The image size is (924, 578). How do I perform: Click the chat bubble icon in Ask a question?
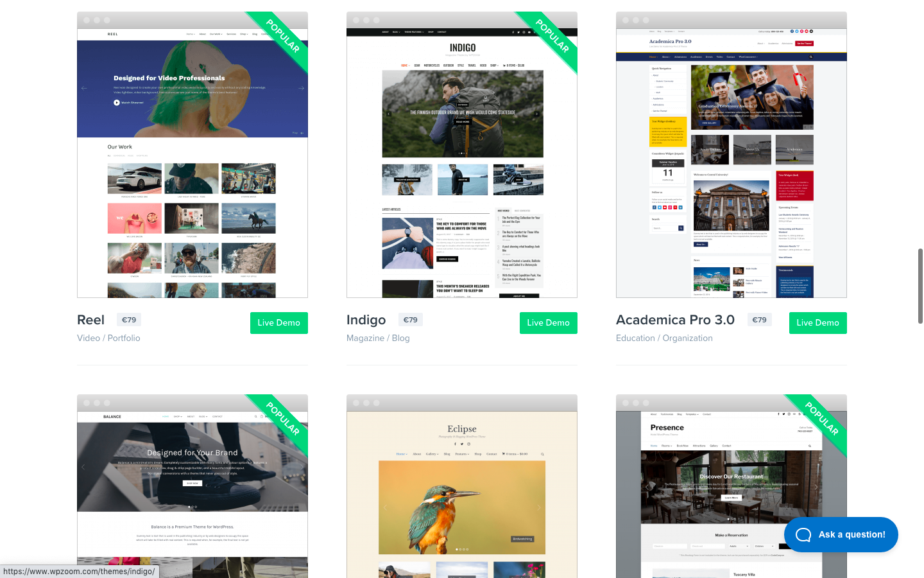click(x=803, y=534)
